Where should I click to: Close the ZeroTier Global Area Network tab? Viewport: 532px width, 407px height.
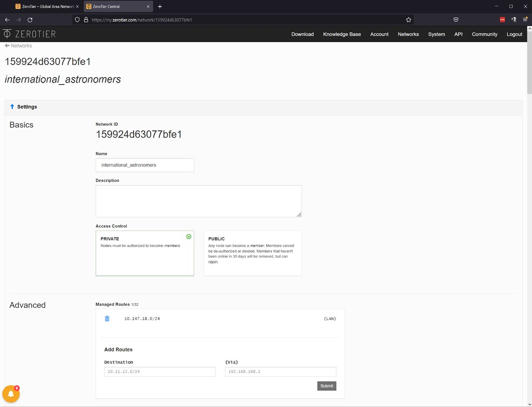tap(77, 6)
